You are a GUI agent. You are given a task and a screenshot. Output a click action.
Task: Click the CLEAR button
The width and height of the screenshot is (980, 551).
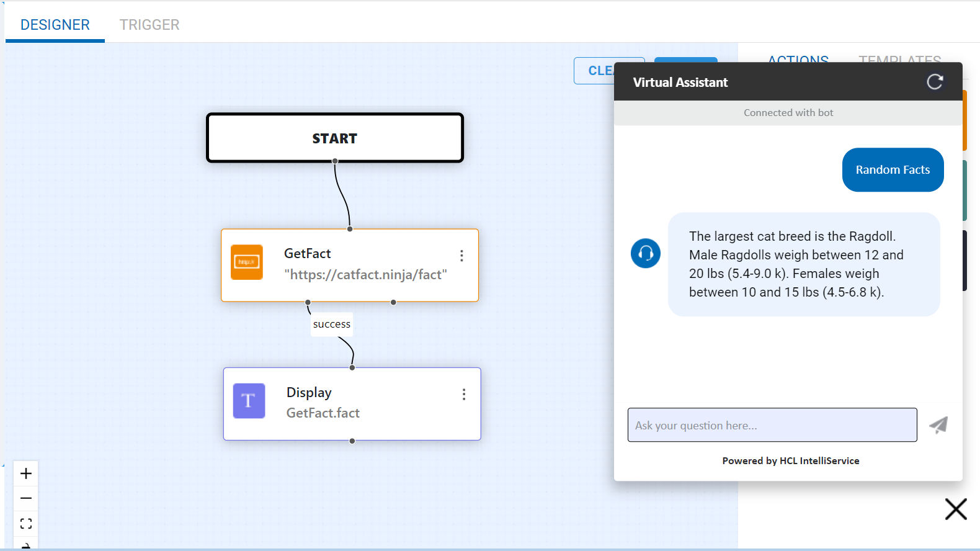point(594,71)
